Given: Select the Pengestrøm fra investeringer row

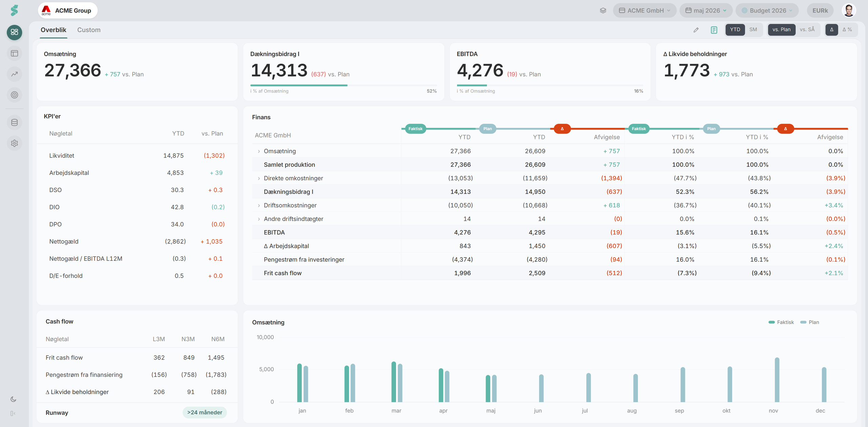Looking at the screenshot, I should tap(550, 260).
